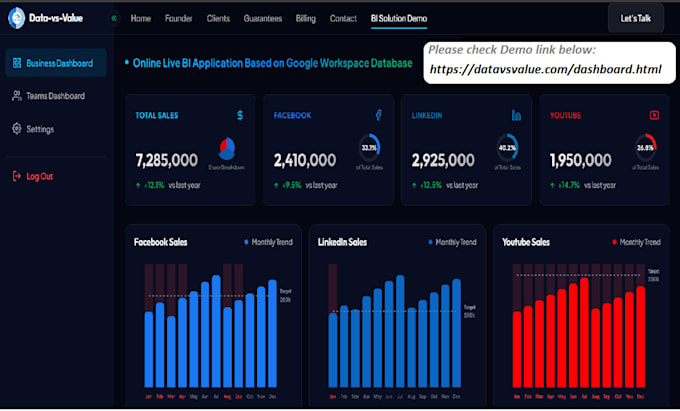The height and width of the screenshot is (411, 680).
Task: Click the 2,410,000 Facebook value
Action: click(x=304, y=160)
